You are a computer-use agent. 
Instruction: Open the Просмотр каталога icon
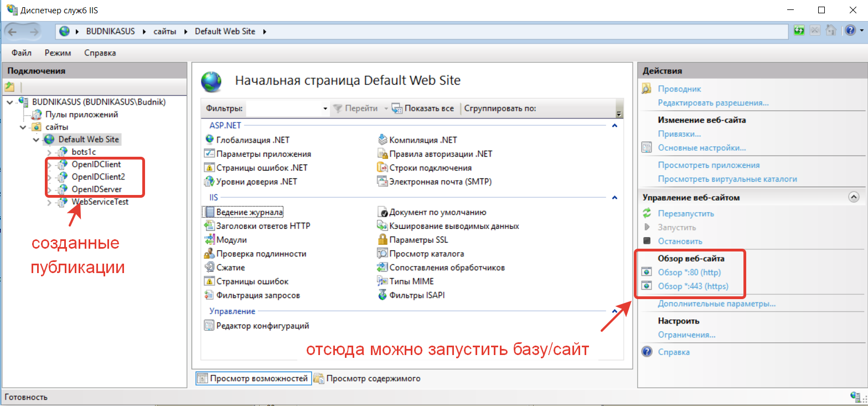[382, 253]
